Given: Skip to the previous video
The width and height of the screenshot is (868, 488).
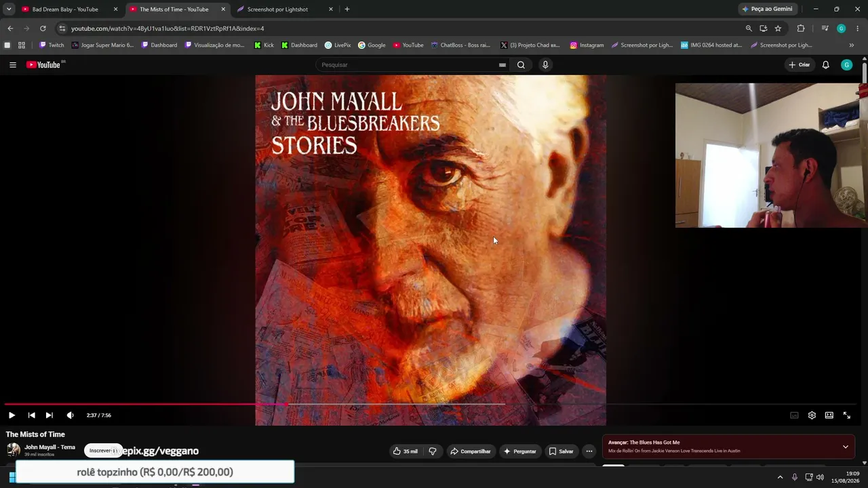Looking at the screenshot, I should tap(31, 415).
